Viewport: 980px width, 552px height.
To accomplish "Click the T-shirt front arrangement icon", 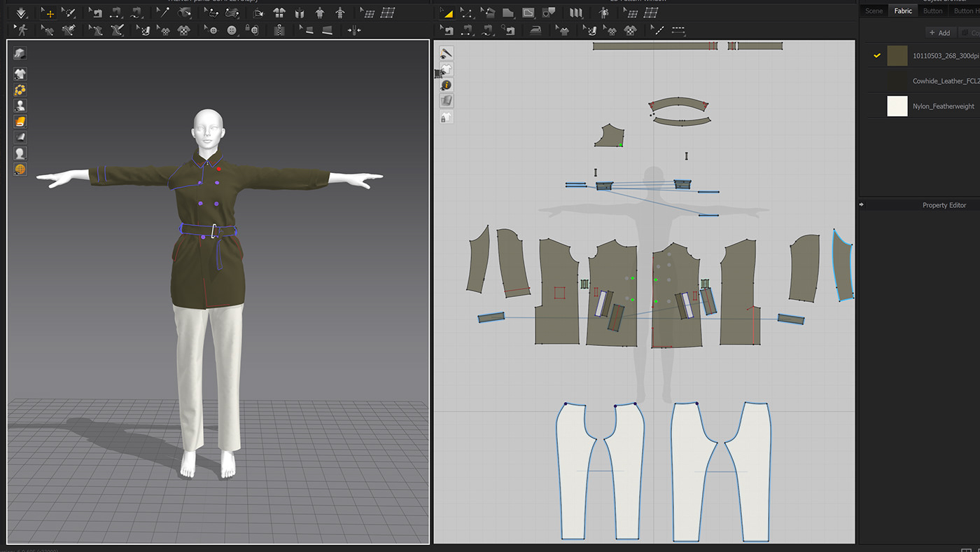I will [x=279, y=13].
